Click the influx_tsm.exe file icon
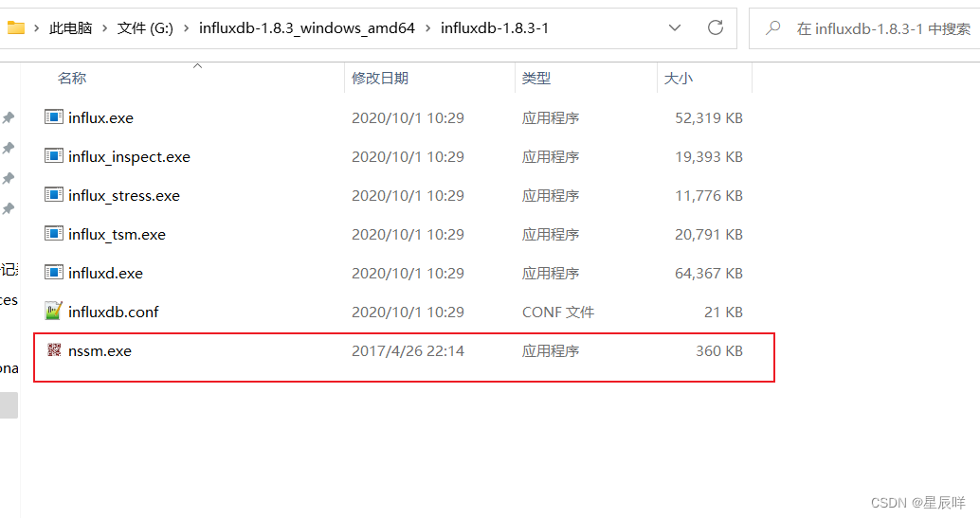 coord(54,233)
